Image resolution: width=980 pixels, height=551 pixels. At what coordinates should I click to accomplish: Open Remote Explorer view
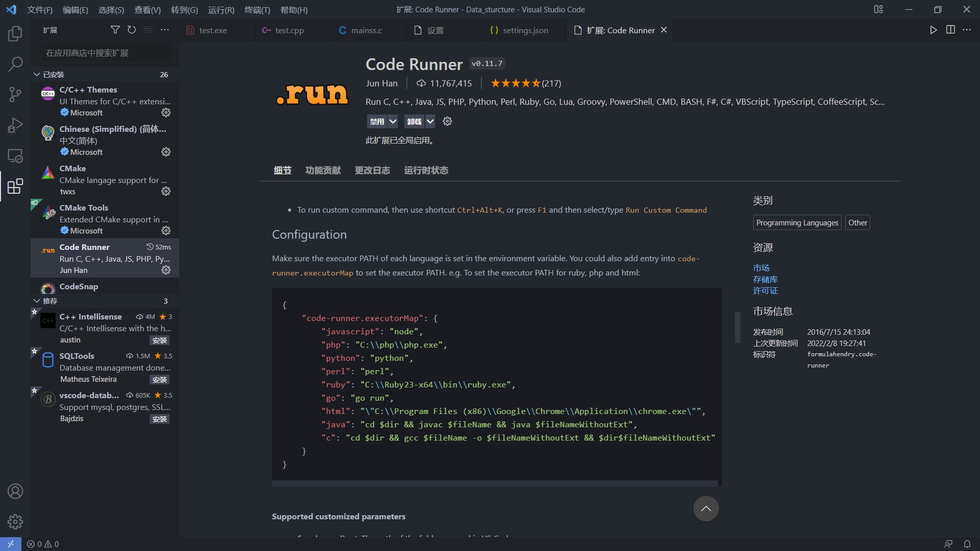pos(15,156)
